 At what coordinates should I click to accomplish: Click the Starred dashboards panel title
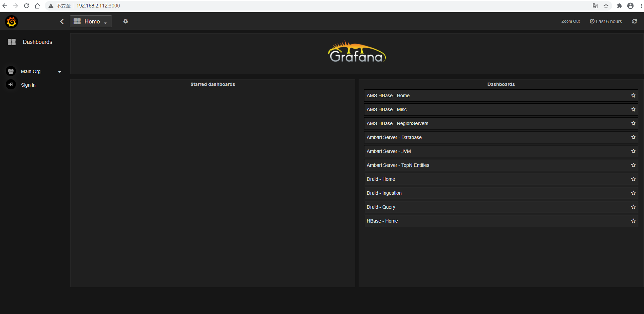(213, 84)
